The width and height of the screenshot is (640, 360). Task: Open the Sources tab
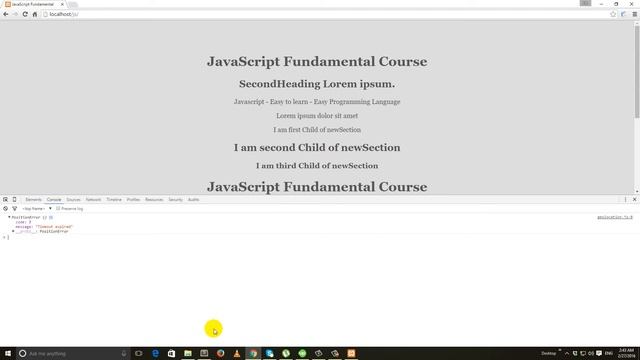tap(73, 200)
